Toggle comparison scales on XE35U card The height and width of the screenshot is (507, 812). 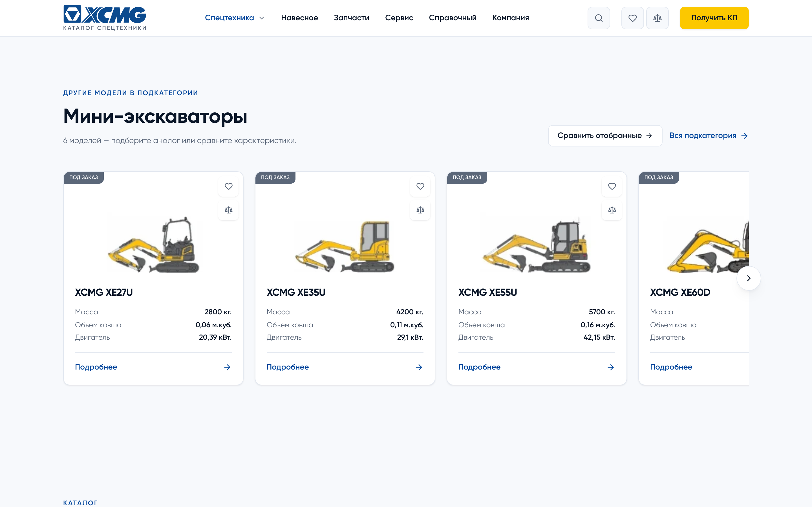click(420, 210)
